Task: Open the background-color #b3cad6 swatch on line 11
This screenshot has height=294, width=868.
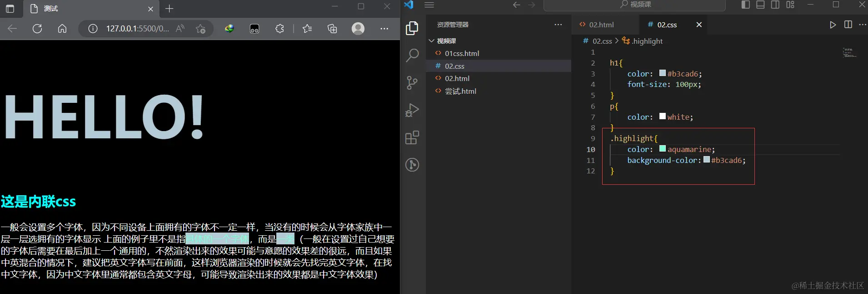Action: coord(707,159)
